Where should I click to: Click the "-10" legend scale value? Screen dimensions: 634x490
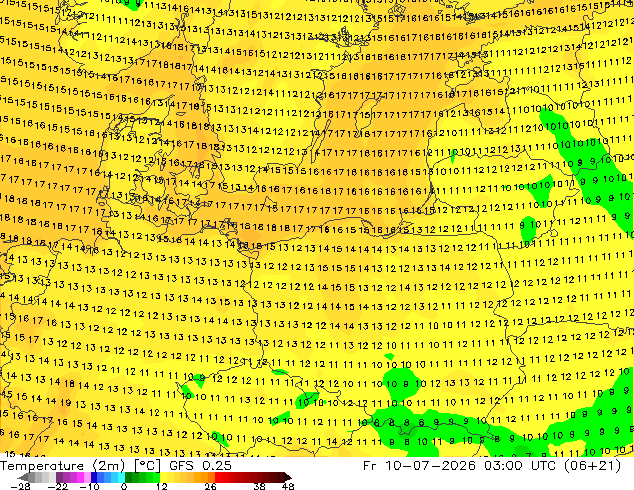pos(89,486)
